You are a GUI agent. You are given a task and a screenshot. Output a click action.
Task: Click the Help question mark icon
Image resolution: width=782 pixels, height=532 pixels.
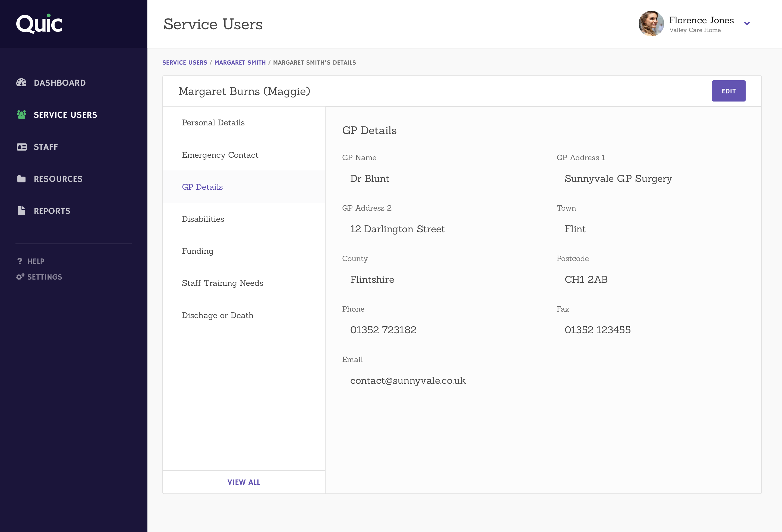click(x=20, y=261)
